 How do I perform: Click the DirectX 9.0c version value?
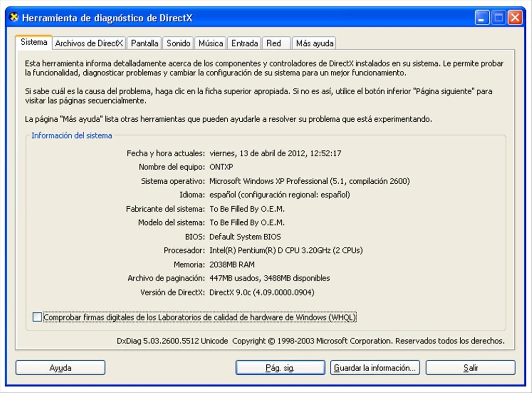pos(262,293)
